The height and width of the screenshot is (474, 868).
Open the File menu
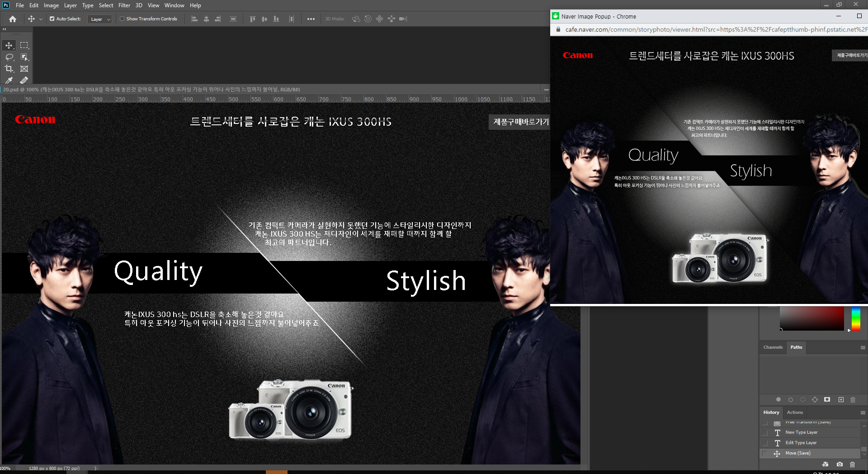[20, 5]
